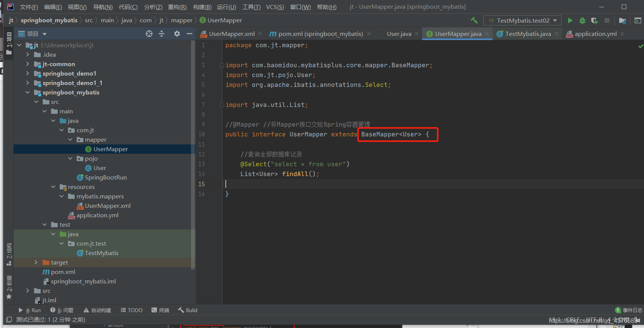Open the Terminal tool window
The height and width of the screenshot is (328, 644).
pyautogui.click(x=160, y=310)
